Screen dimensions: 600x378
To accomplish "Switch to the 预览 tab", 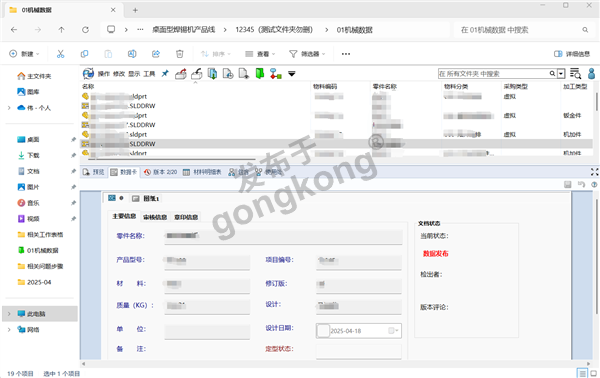I will click(94, 172).
